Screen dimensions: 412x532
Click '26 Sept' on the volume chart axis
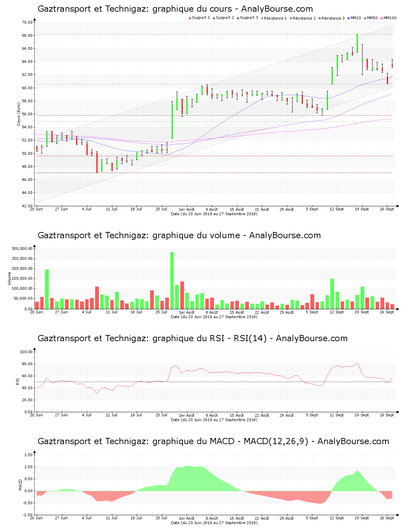point(387,312)
